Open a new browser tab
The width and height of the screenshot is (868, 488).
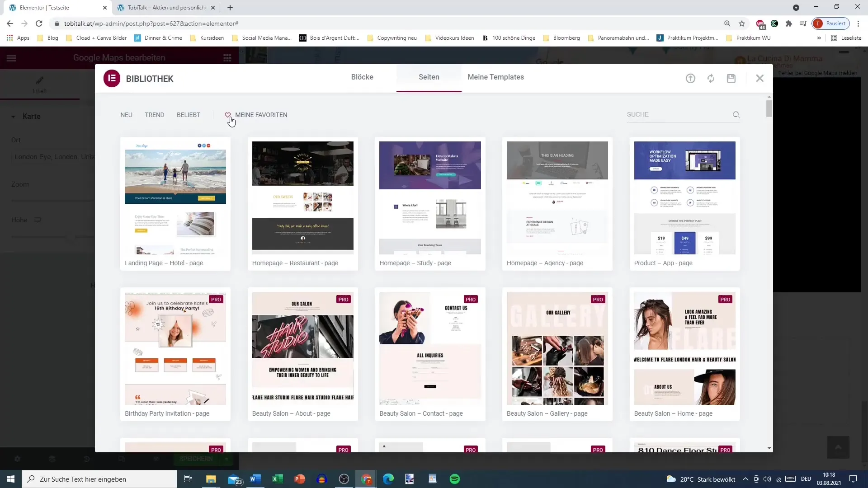[x=230, y=8]
